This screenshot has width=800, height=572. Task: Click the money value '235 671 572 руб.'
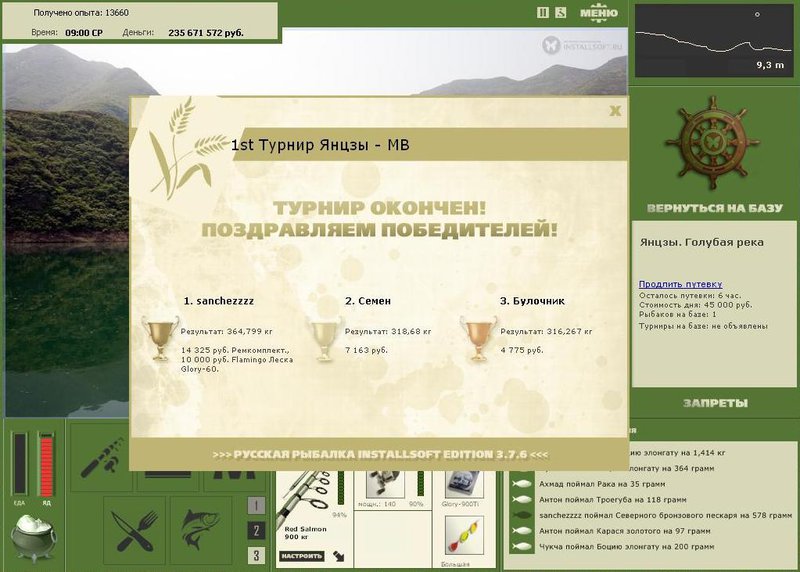[x=206, y=33]
